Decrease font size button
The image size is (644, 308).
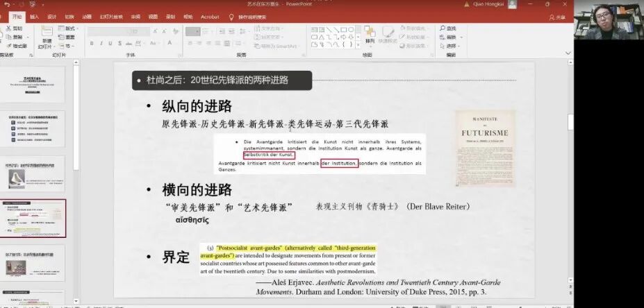pos(165,31)
